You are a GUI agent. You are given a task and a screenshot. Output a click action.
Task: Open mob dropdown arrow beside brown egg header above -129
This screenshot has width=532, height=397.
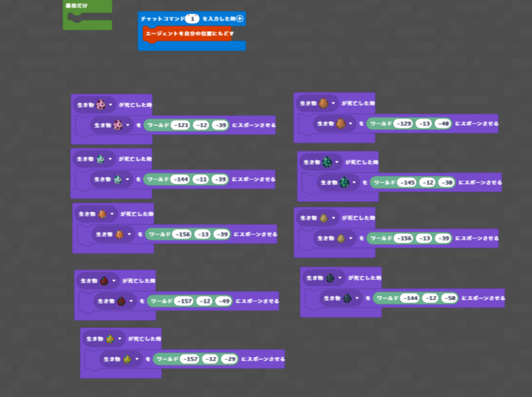333,104
